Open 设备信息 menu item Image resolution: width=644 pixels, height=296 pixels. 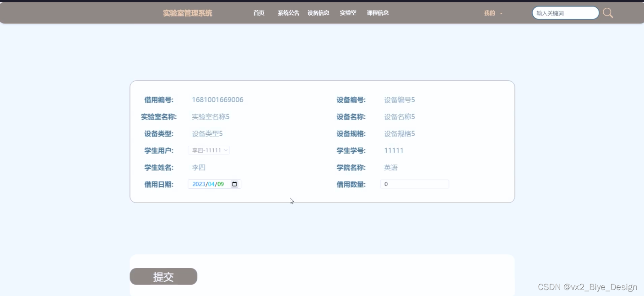pos(319,13)
